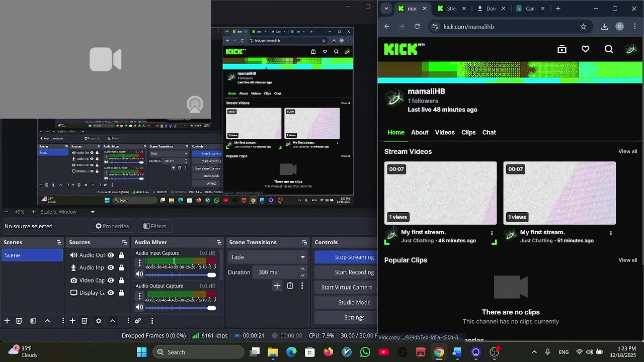Open OBS Settings button
Viewport: 644px width, 362px height.
[x=346, y=317]
